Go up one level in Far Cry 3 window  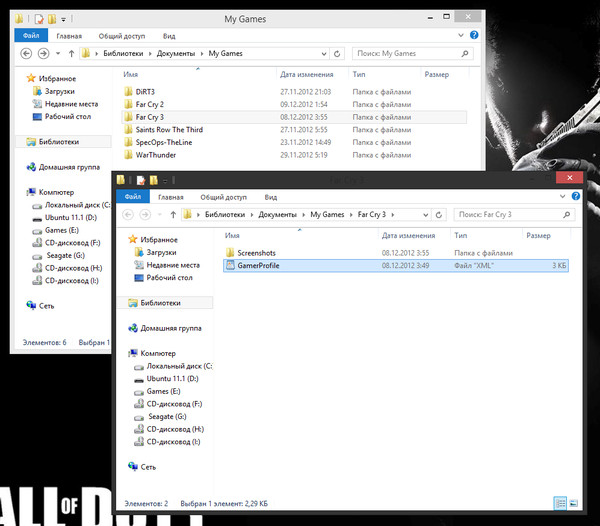coord(173,215)
